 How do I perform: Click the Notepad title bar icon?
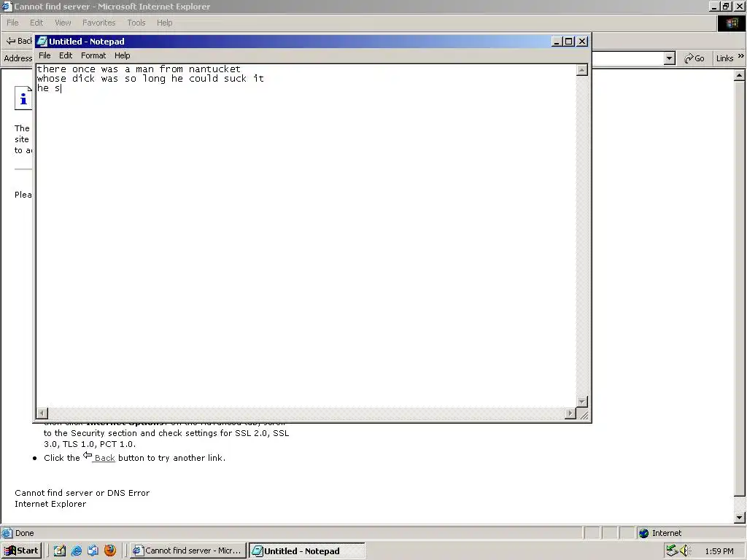coord(42,42)
